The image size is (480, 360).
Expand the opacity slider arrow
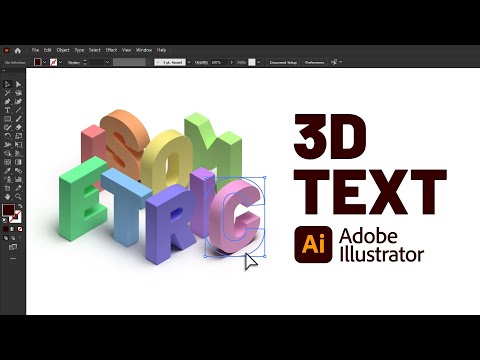pos(232,62)
